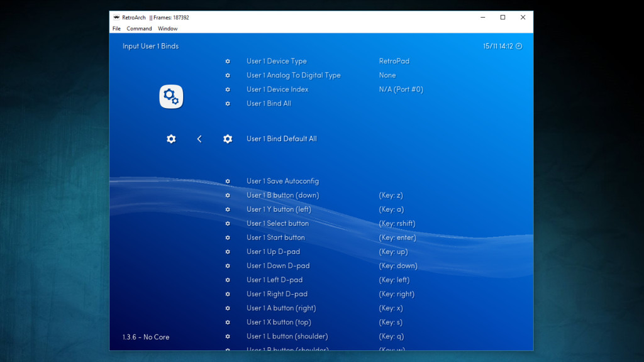Click the large Settings gears icon
The height and width of the screenshot is (362, 644).
(x=171, y=97)
